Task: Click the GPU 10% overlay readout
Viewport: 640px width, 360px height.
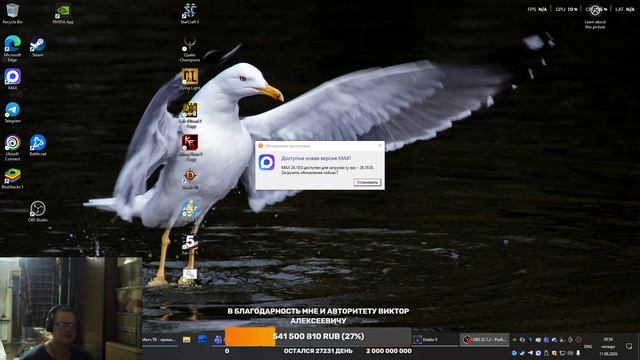Action: 567,9
